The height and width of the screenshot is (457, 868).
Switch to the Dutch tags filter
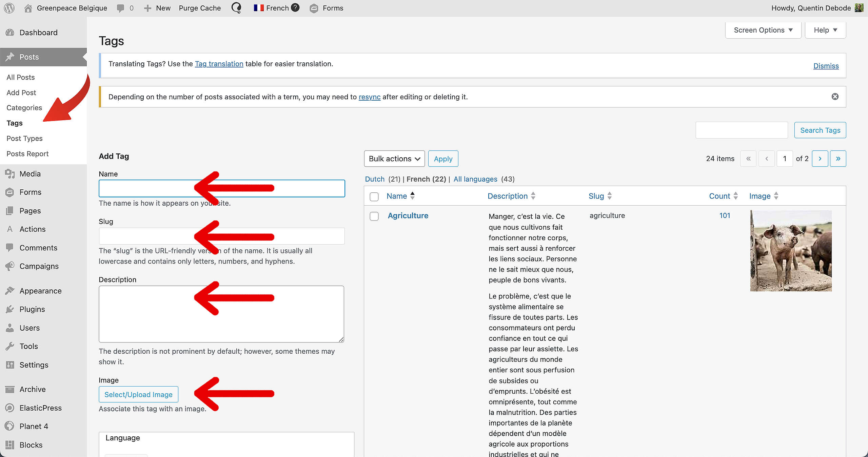pyautogui.click(x=374, y=179)
